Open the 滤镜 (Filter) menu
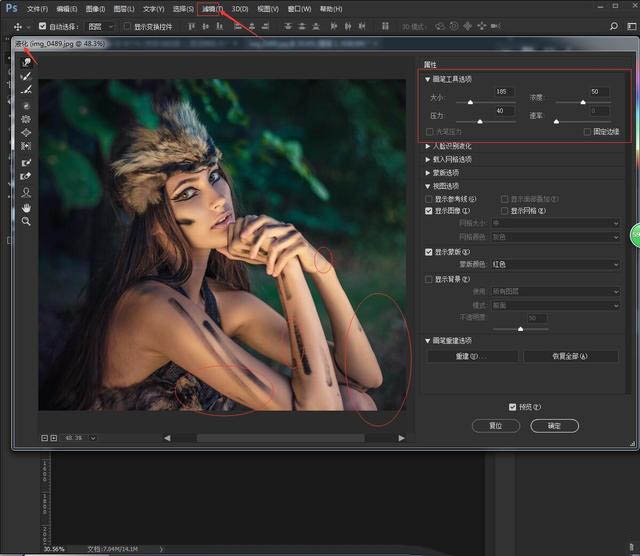Image resolution: width=640 pixels, height=556 pixels. pos(213,9)
